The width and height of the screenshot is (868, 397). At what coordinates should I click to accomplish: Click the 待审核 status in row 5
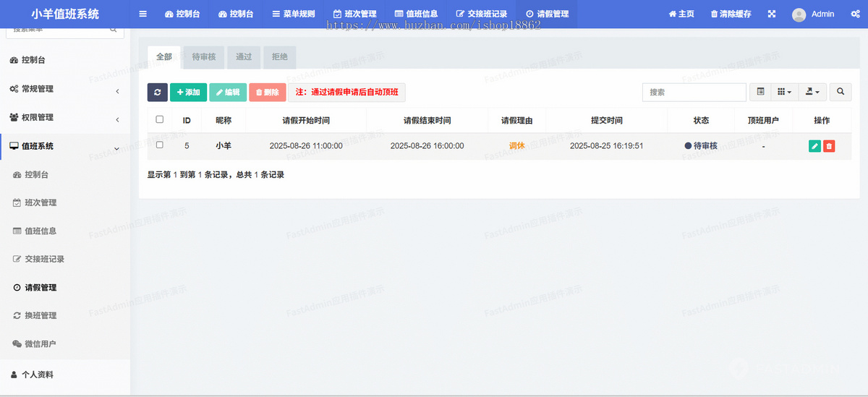pos(701,145)
